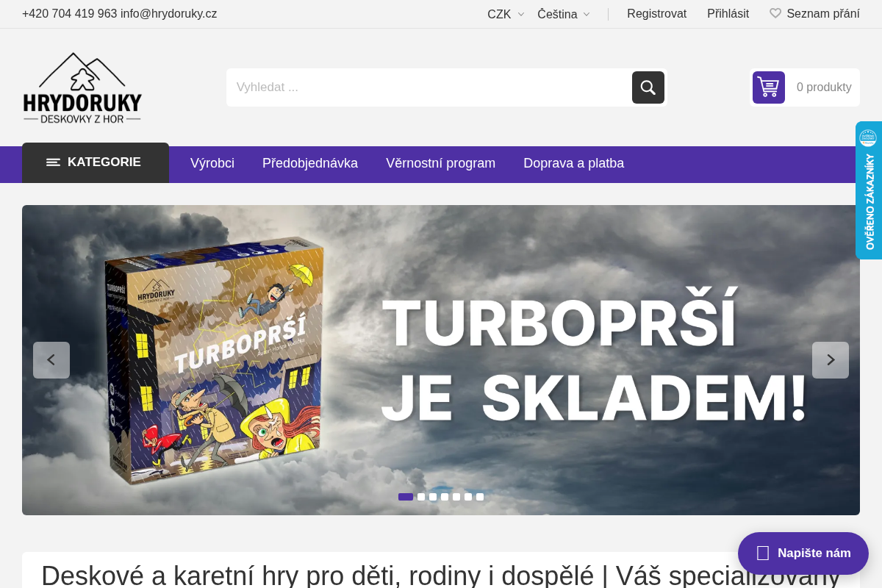Click the Přihlásit link
This screenshot has height=588, width=882.
tap(728, 13)
